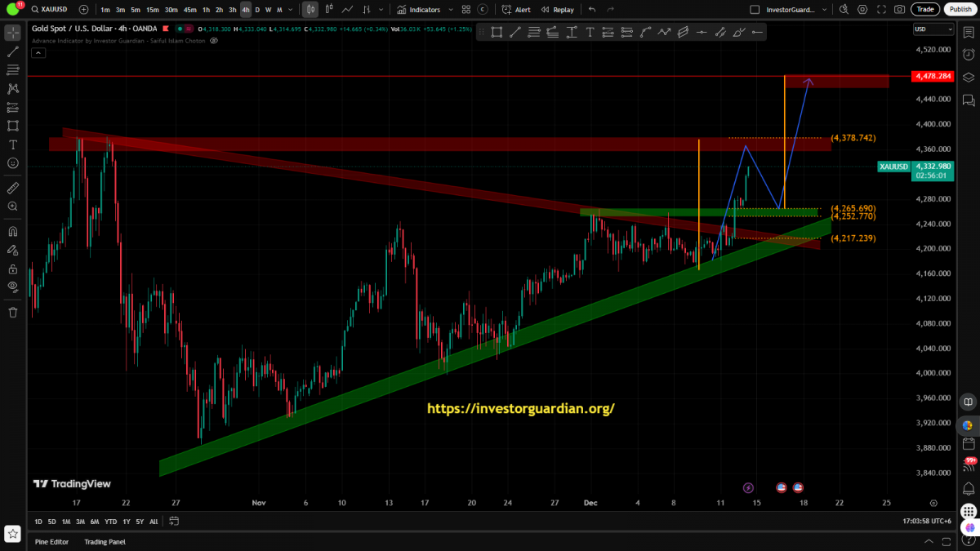
Task: Toggle visibility of Advance Indicator eye icon
Action: point(214,40)
